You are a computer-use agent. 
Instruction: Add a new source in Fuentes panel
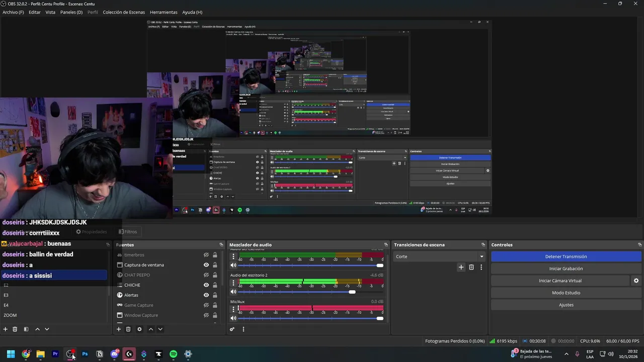point(119,329)
